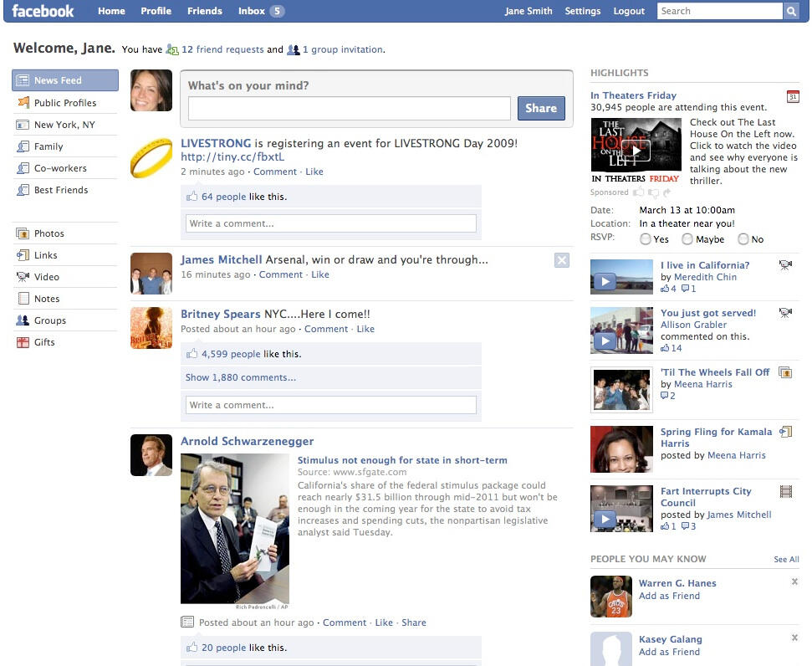Click the What's on your mind field

(350, 108)
